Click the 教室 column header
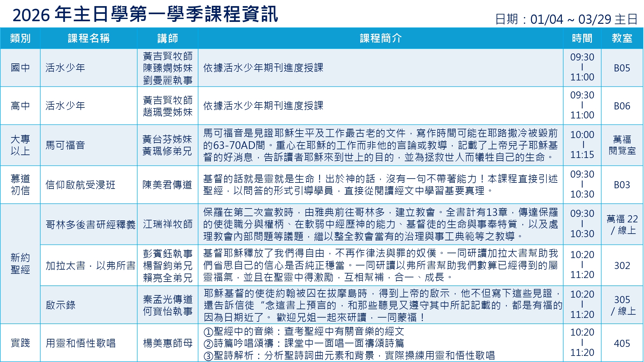The height and width of the screenshot is (362, 644). (x=622, y=38)
